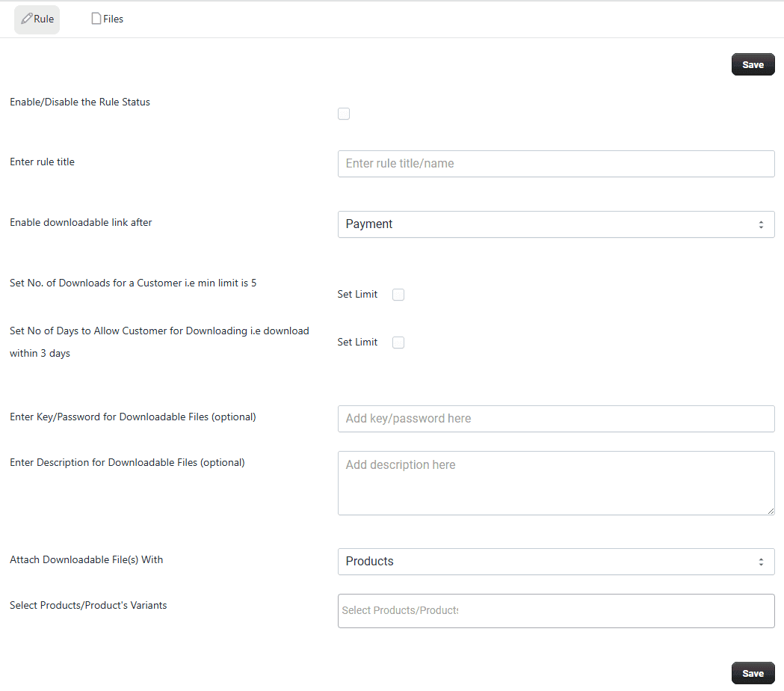Click the Set Limit label for days
784x691 pixels.
pyautogui.click(x=357, y=343)
